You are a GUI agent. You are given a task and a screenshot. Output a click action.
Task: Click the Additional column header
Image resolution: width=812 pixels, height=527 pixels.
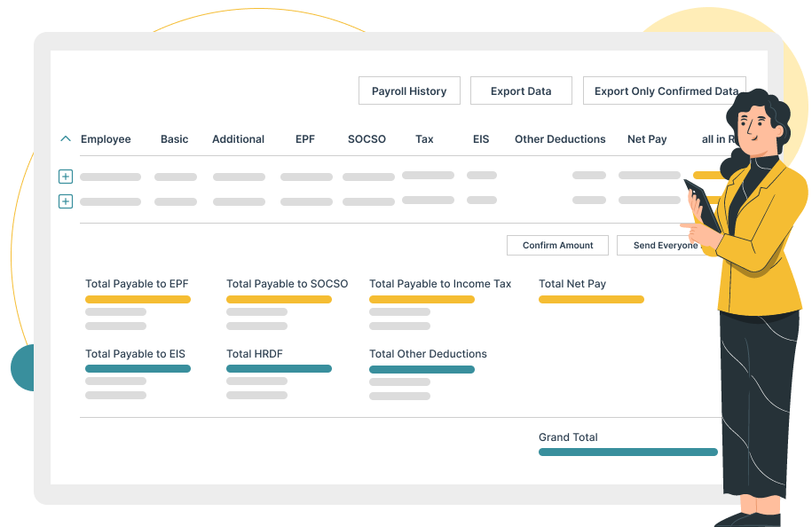click(238, 139)
